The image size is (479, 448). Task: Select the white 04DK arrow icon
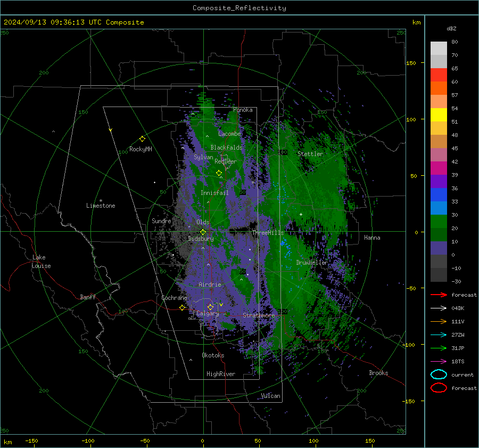click(x=439, y=308)
